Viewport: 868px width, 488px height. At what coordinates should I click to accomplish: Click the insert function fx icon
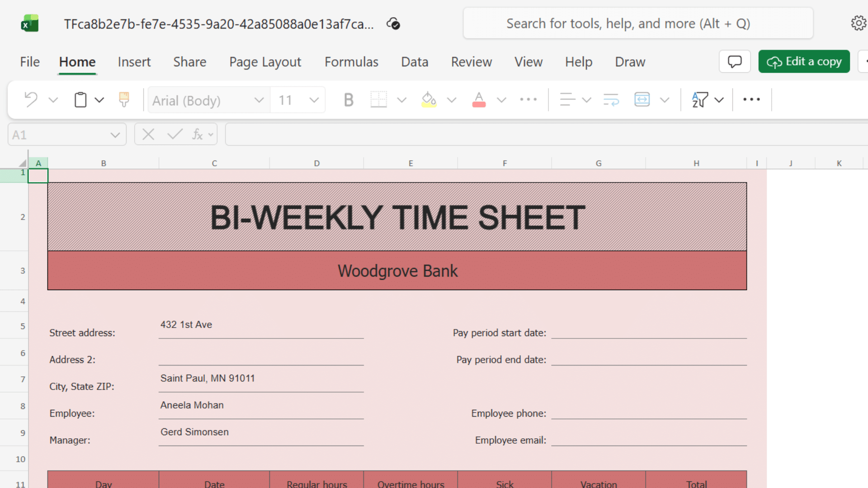[x=198, y=134]
